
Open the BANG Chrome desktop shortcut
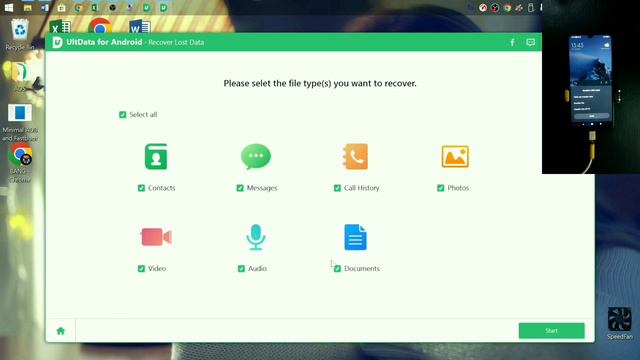(x=20, y=162)
